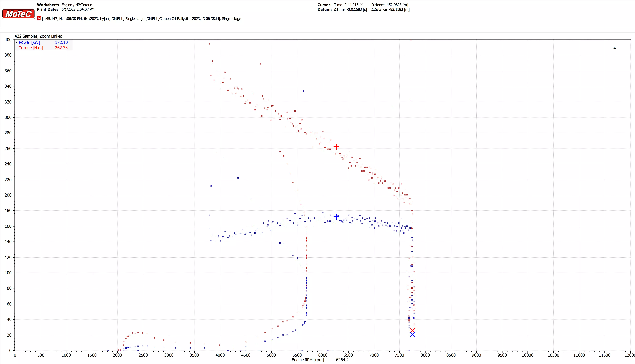Click the Torque value 262.33
635x364 pixels.
[61, 48]
